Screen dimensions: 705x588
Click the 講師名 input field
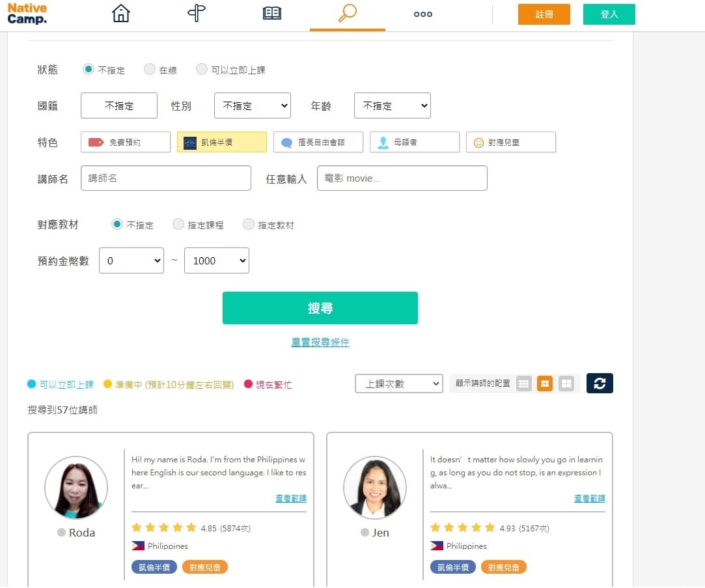coord(165,178)
